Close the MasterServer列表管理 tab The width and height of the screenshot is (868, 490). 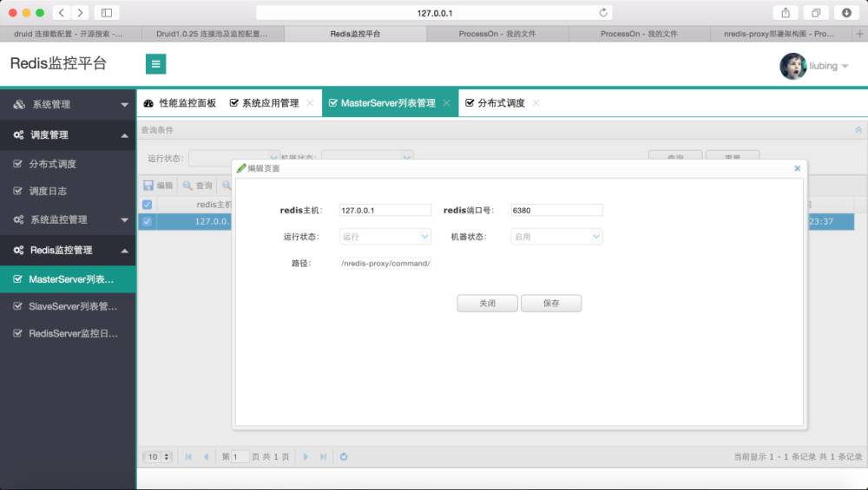(447, 103)
